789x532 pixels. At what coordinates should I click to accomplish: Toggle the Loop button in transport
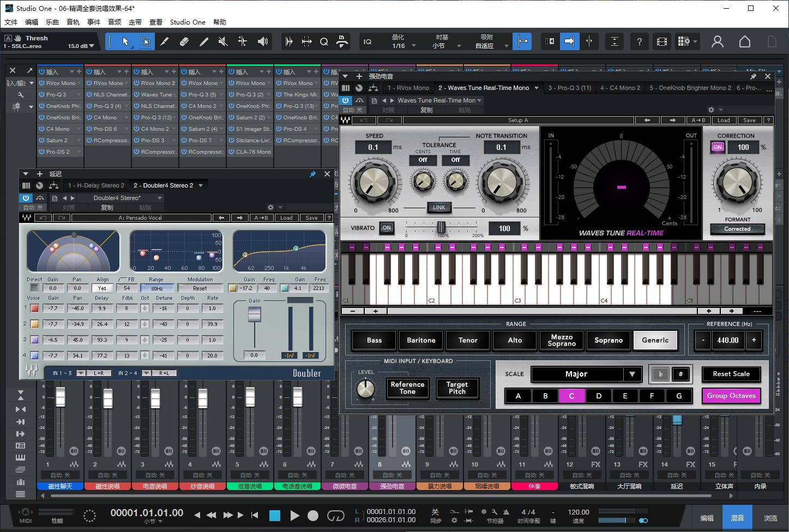(x=335, y=516)
